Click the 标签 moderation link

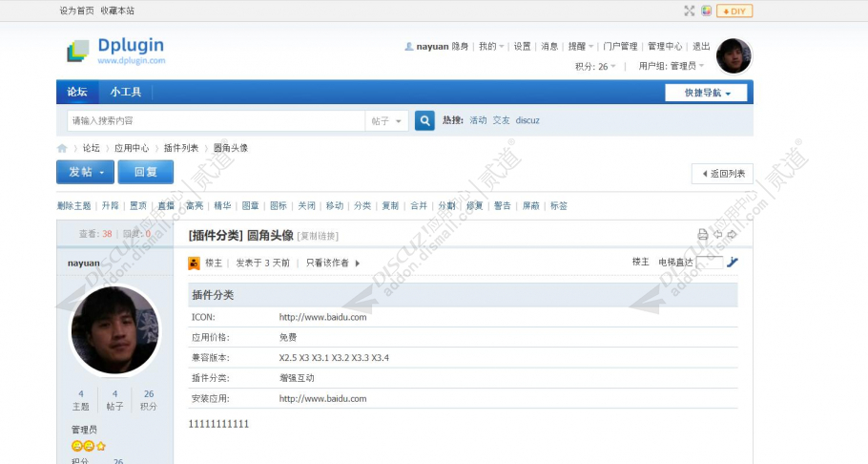click(559, 205)
